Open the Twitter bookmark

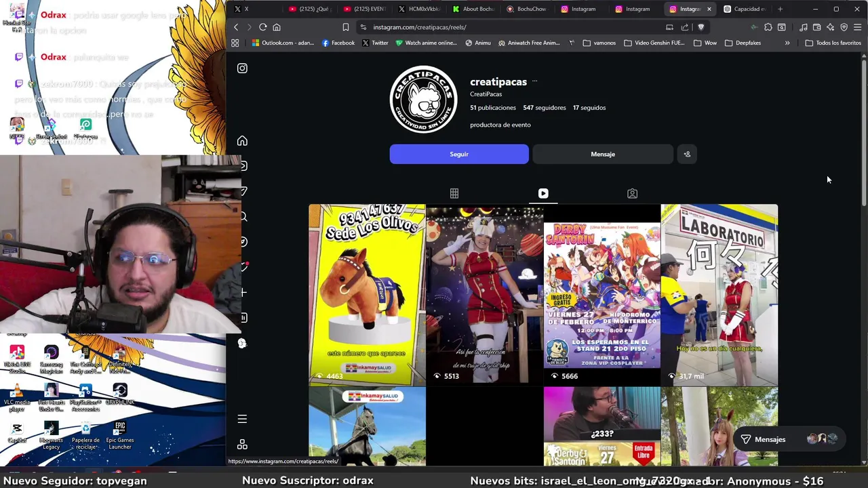[375, 43]
